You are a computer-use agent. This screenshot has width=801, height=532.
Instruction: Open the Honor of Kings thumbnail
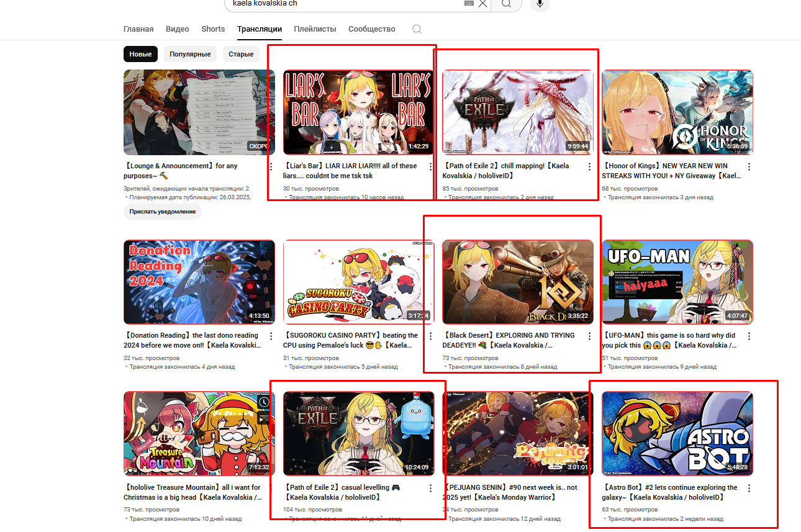(x=677, y=112)
